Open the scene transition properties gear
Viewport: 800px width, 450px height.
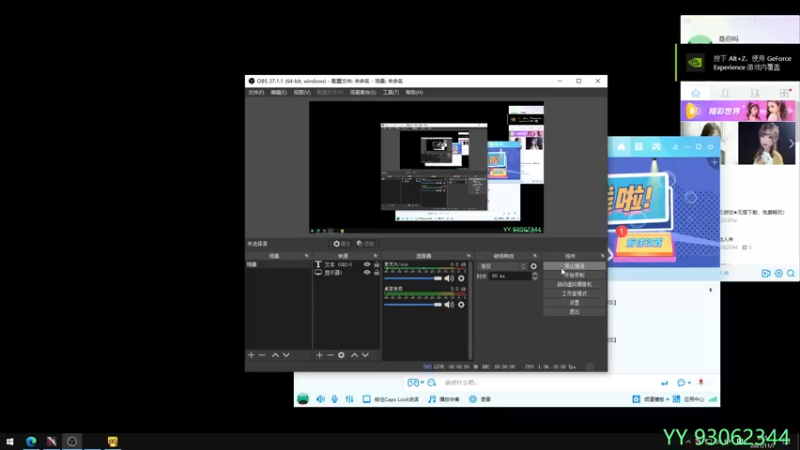[534, 266]
